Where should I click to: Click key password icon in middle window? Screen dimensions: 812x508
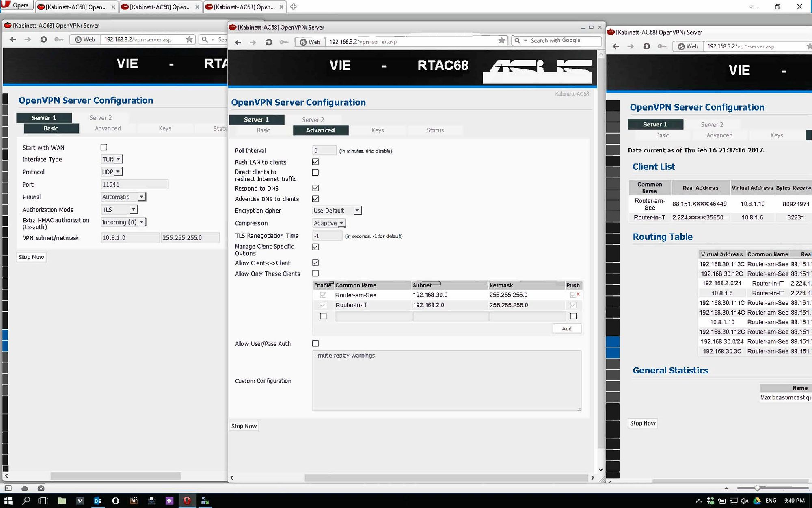click(x=284, y=42)
